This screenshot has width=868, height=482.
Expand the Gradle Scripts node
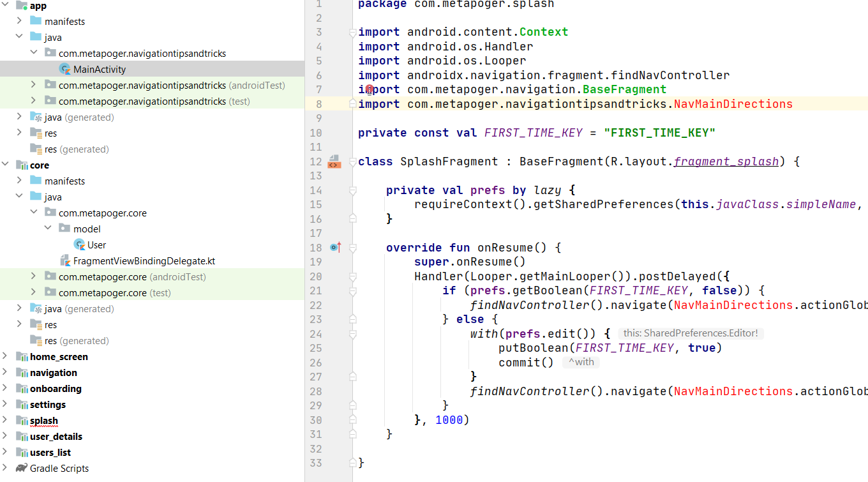click(5, 468)
